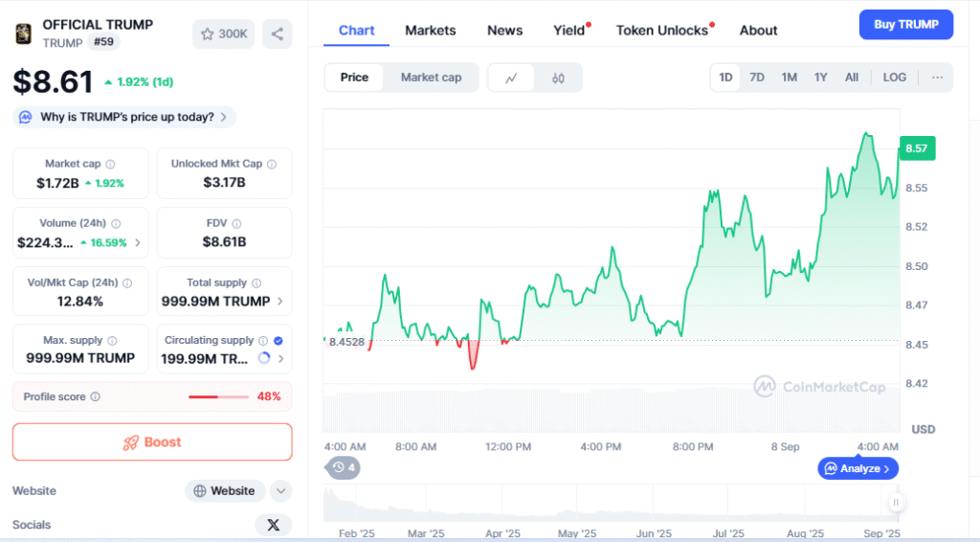The height and width of the screenshot is (542, 980).
Task: Open the share icon button
Action: (x=277, y=34)
